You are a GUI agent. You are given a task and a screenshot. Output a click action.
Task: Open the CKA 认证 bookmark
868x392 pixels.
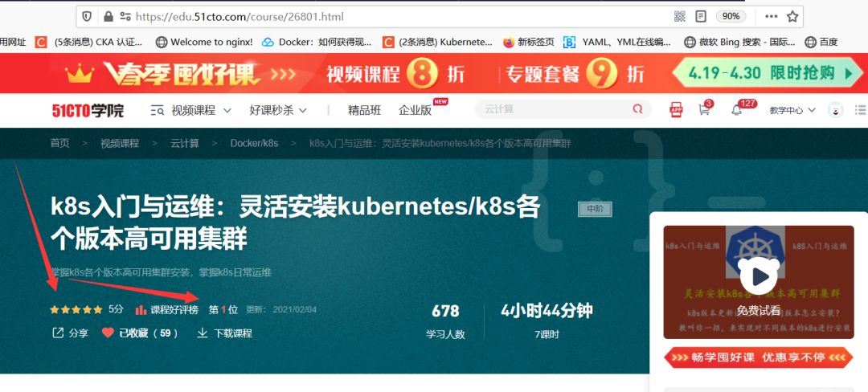[x=90, y=42]
